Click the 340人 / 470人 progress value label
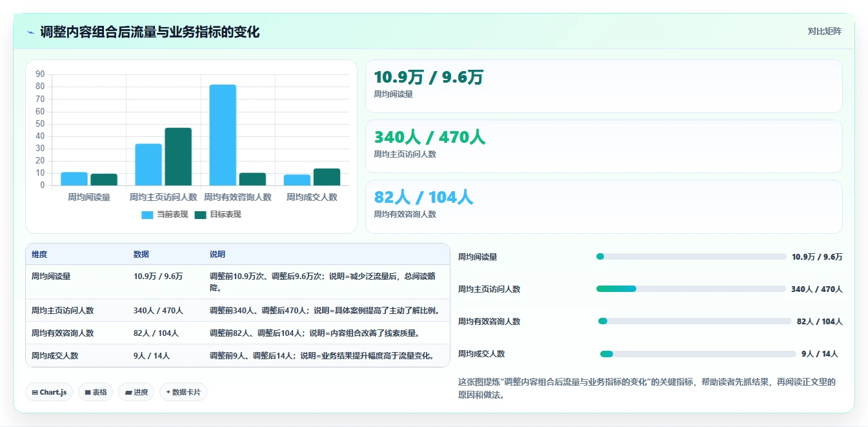 coord(817,289)
